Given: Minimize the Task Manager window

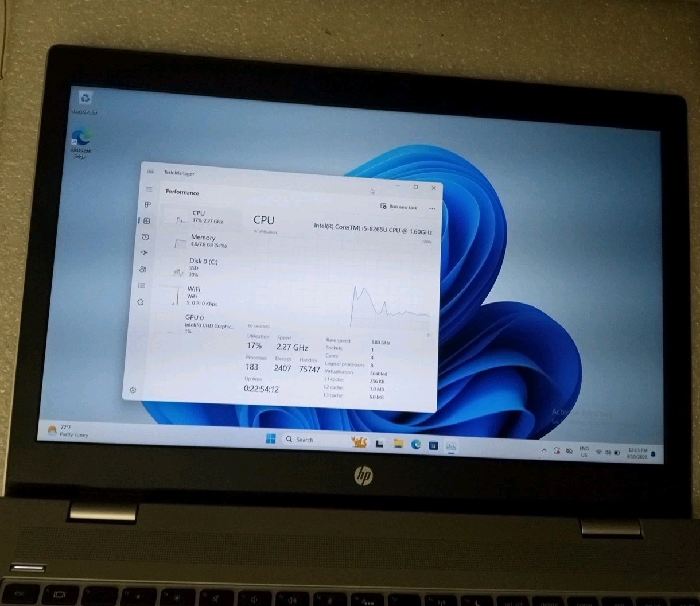Looking at the screenshot, I should point(398,186).
